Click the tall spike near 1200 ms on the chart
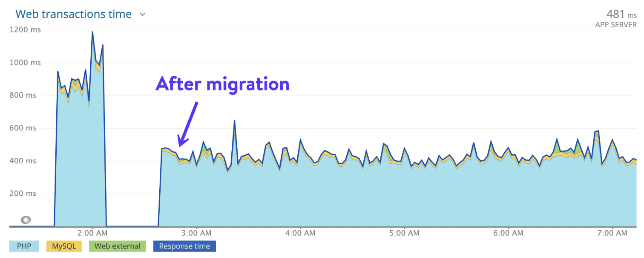Image resolution: width=644 pixels, height=258 pixels. tap(92, 33)
